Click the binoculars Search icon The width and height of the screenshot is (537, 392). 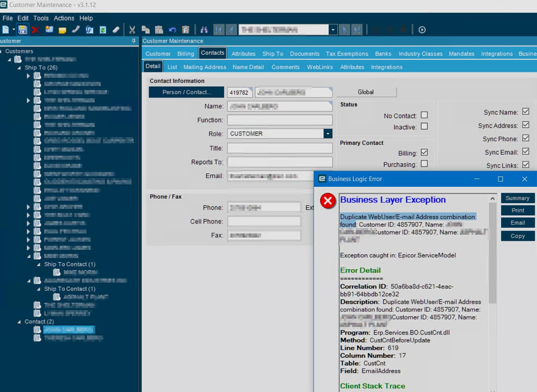204,30
